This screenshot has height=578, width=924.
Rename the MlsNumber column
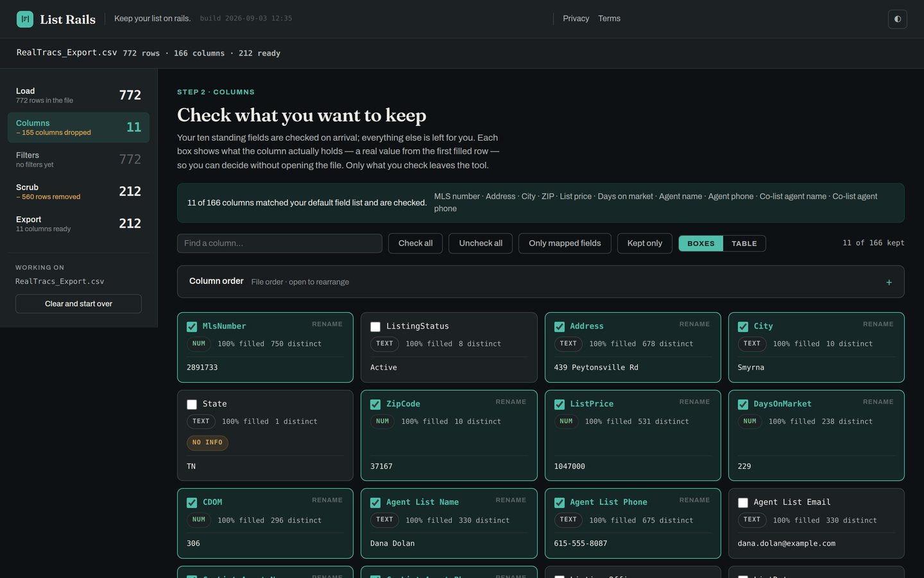tap(327, 324)
